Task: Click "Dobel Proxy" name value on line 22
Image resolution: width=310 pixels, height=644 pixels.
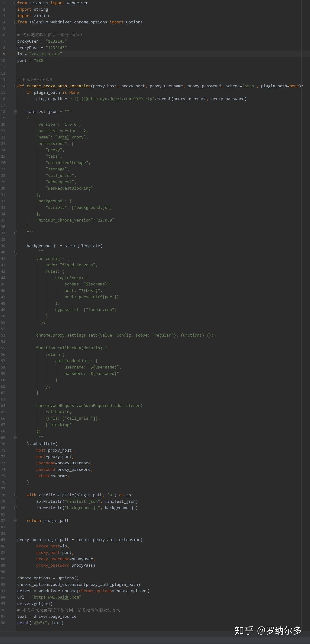Action: [70, 137]
